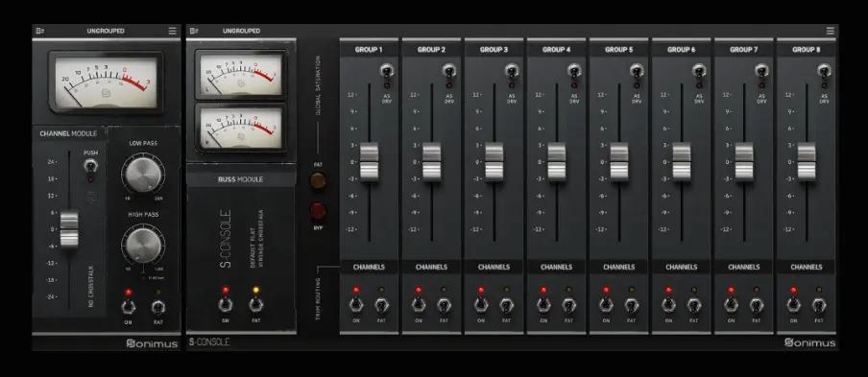868x377 pixels.
Task: Toggle Group 4 channels ON switch
Action: [543, 305]
